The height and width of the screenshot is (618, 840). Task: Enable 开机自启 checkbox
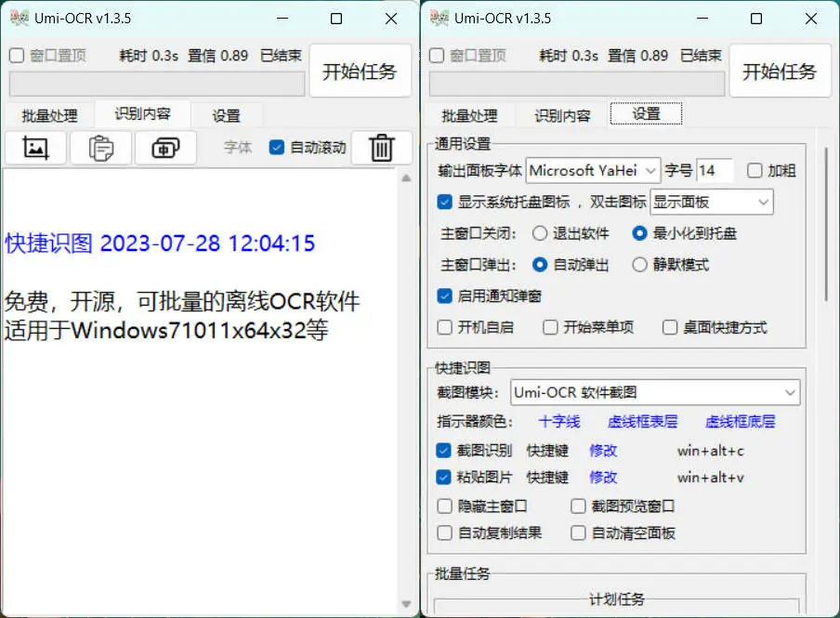tap(444, 327)
